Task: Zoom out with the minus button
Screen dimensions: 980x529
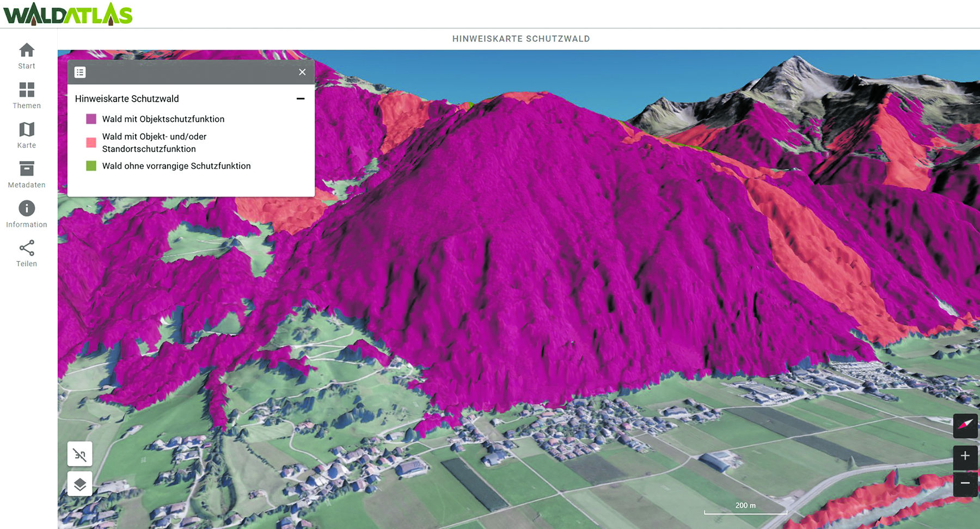Action: 965,483
